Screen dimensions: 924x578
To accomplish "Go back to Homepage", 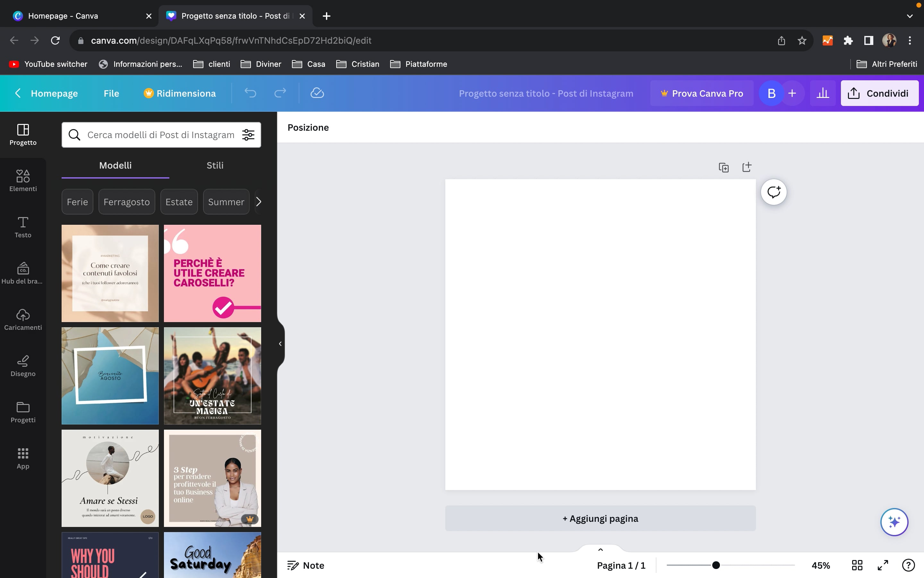I will point(46,93).
